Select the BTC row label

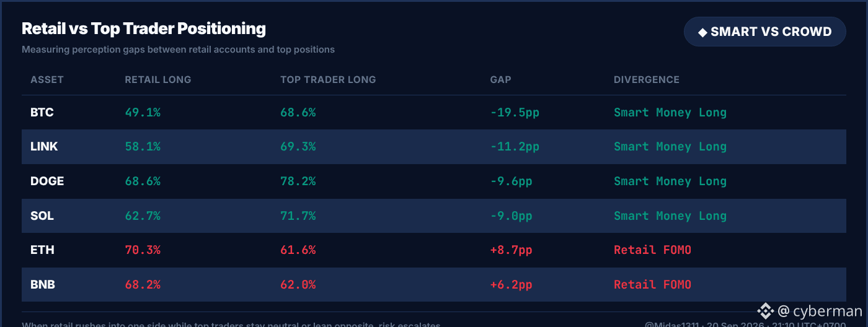click(x=42, y=113)
